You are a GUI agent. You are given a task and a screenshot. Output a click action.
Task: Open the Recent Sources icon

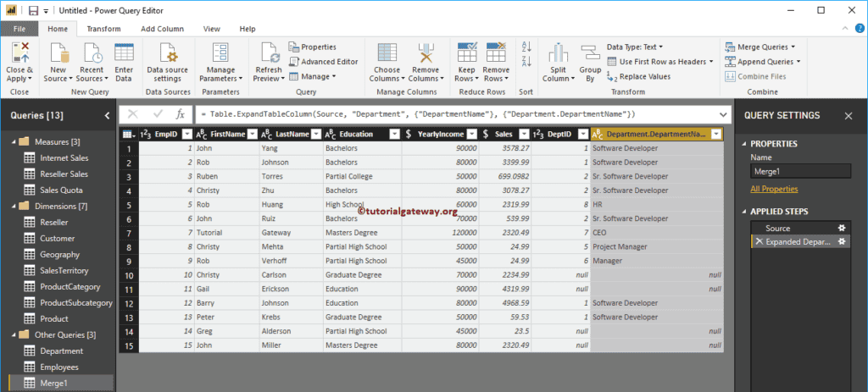click(x=92, y=53)
